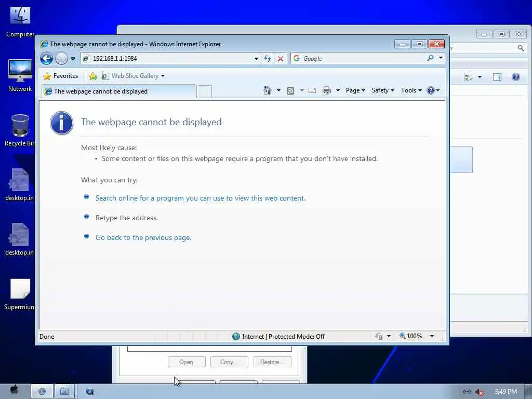The height and width of the screenshot is (399, 532).
Task: Click the search magnifier icon in IE
Action: coord(430,58)
